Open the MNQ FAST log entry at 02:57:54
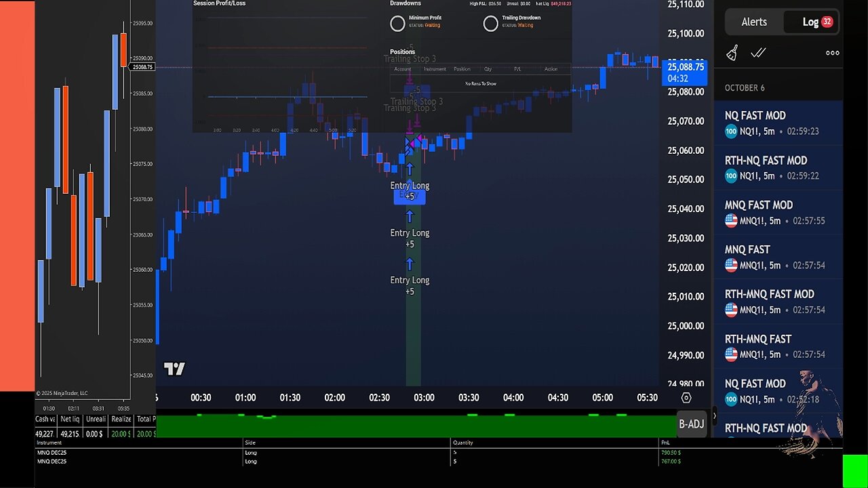 click(x=778, y=257)
